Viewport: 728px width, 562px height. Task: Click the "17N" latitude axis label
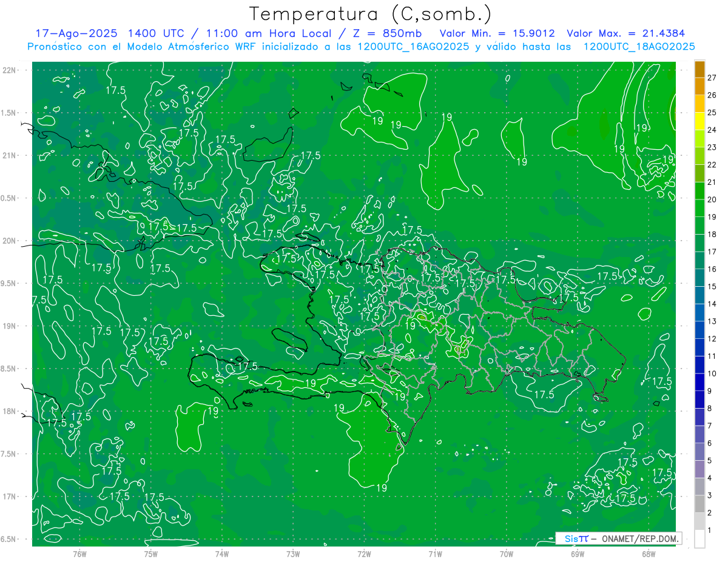click(x=10, y=497)
